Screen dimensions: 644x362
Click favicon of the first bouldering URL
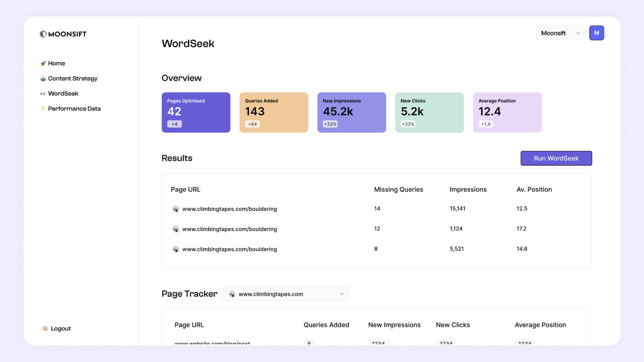click(175, 209)
